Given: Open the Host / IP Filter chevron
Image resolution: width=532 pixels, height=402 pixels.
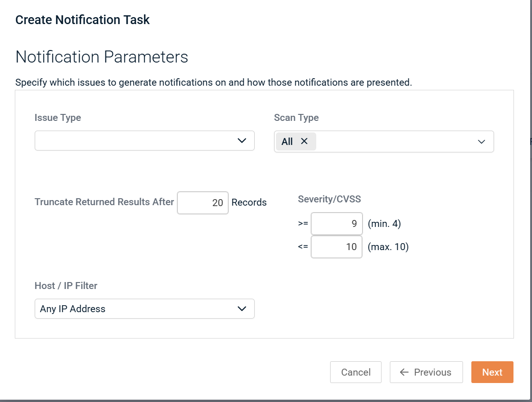Looking at the screenshot, I should (x=242, y=309).
